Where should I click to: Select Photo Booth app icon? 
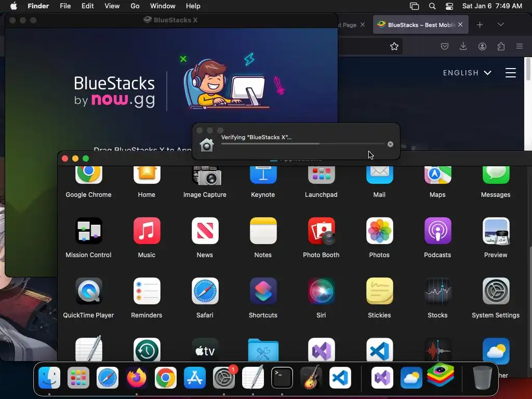pyautogui.click(x=321, y=231)
